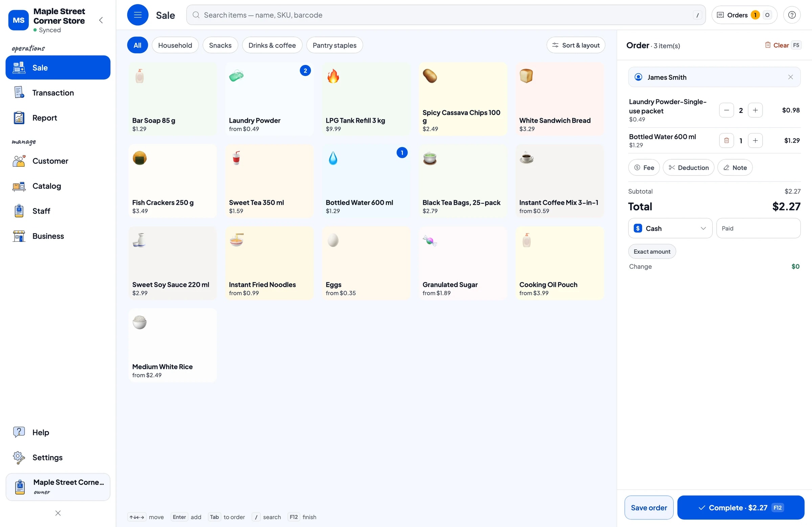Open the Report section
This screenshot has height=527, width=812.
point(58,118)
